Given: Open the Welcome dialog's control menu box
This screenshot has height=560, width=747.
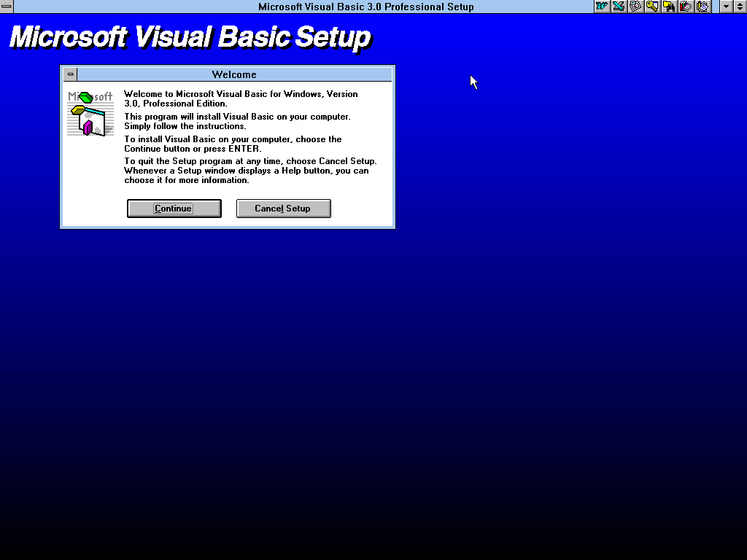Looking at the screenshot, I should click(x=70, y=74).
